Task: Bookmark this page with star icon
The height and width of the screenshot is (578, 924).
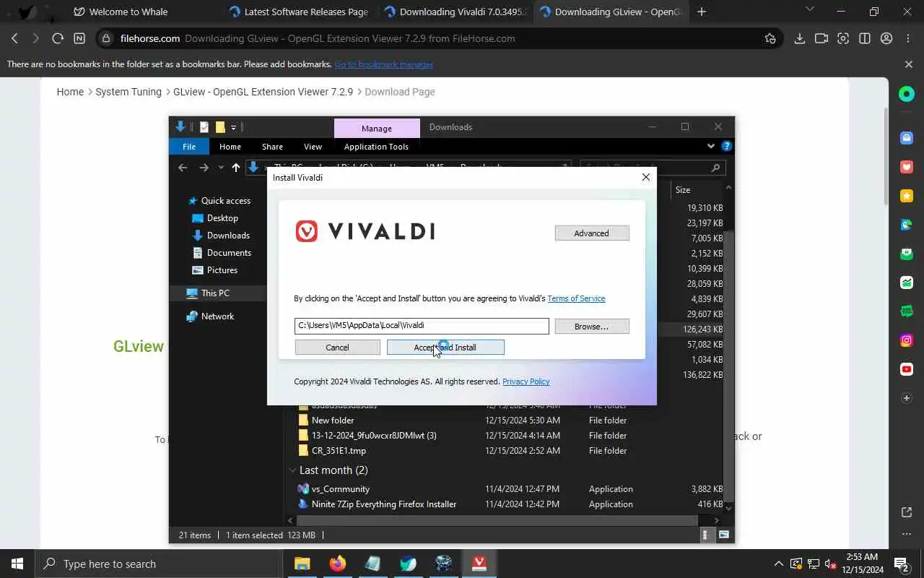Action: click(770, 38)
